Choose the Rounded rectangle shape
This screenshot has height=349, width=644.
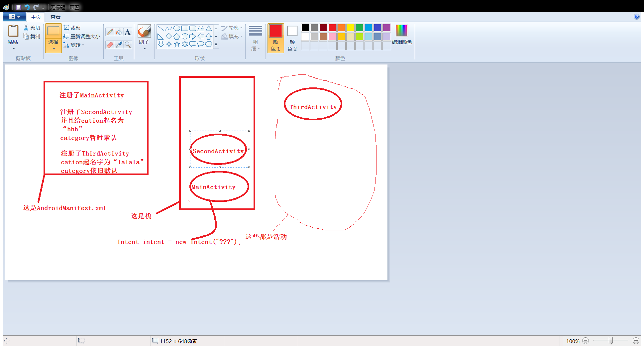pyautogui.click(x=193, y=28)
